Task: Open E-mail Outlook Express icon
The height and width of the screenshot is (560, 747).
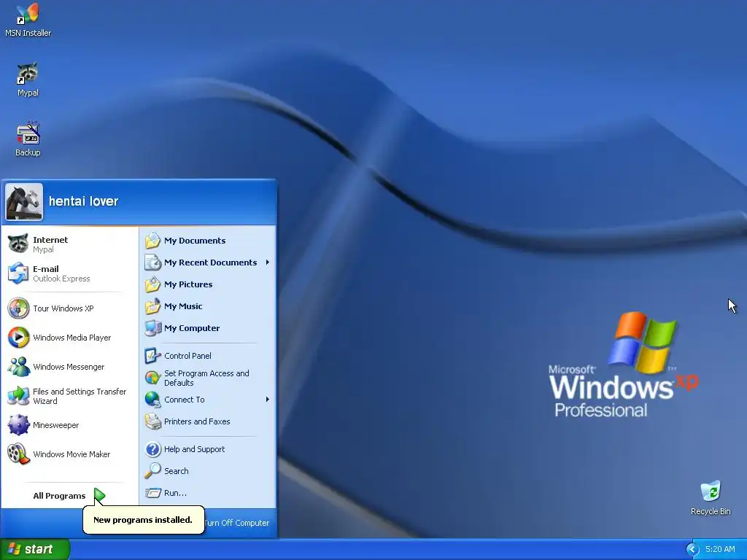Action: (x=18, y=273)
